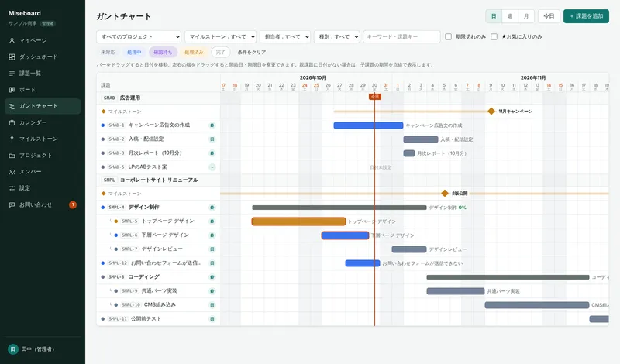The width and height of the screenshot is (620, 364).
Task: Open the SMPL-9 共通パーツ実装 task row
Action: pyautogui.click(x=158, y=291)
